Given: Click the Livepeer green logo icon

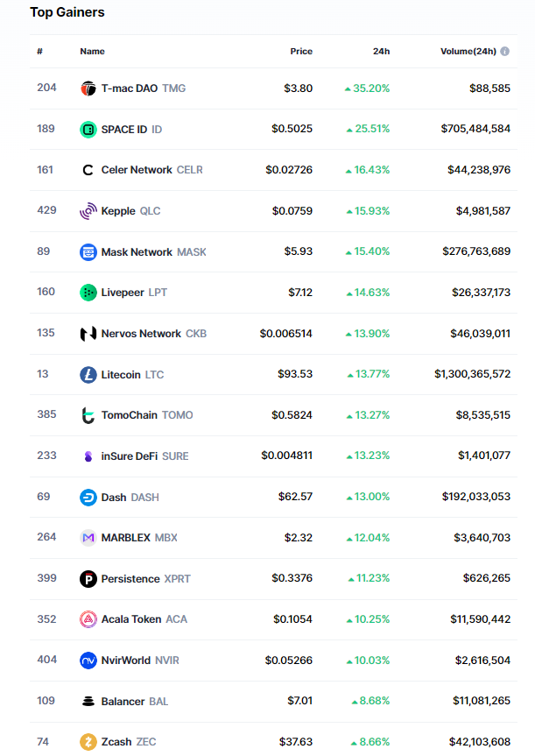Looking at the screenshot, I should coord(88,293).
